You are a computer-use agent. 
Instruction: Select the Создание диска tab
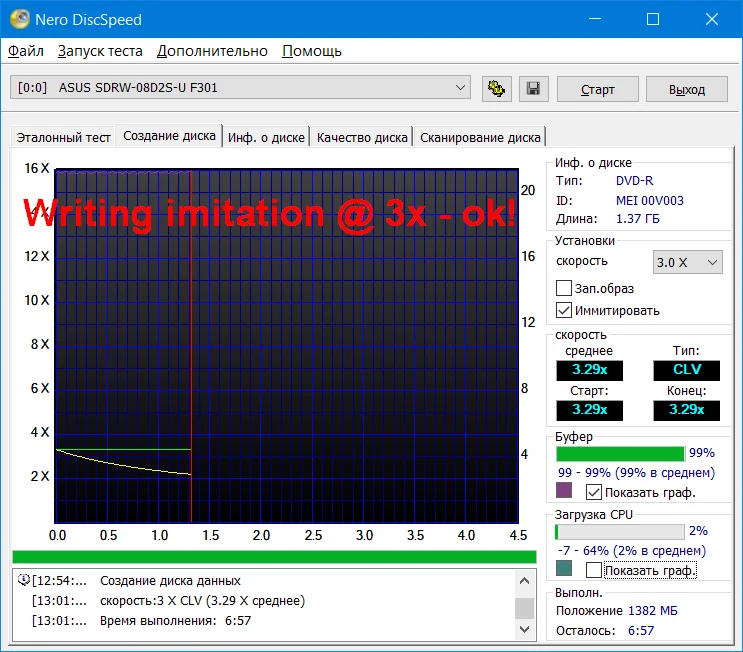click(x=169, y=136)
